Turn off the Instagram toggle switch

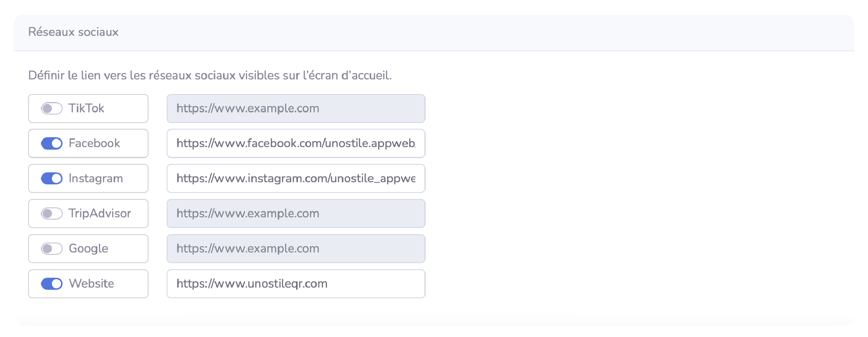coord(52,179)
